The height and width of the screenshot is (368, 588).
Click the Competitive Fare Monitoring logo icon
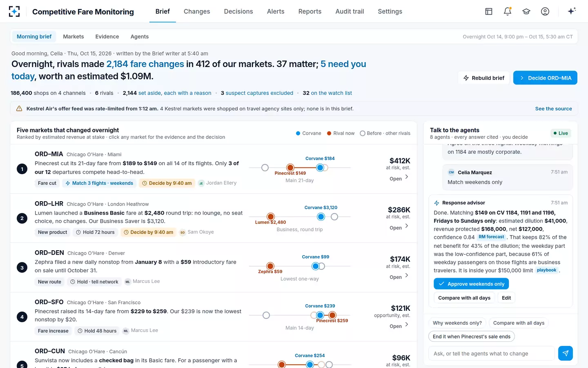point(14,11)
